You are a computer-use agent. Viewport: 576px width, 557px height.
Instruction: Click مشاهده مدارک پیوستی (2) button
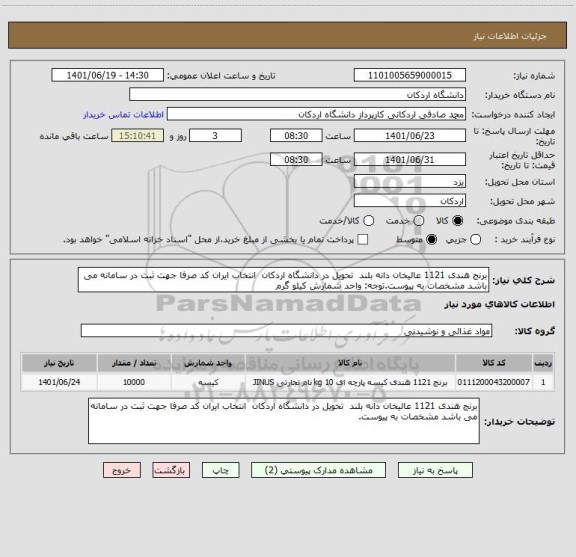click(318, 470)
